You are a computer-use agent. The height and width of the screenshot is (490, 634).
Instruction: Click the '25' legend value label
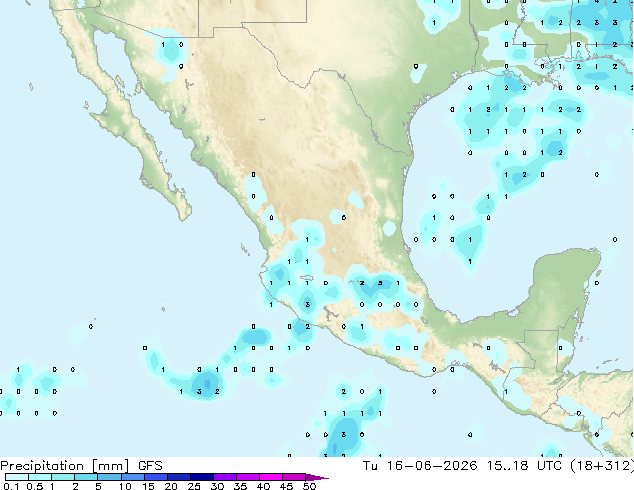[194, 486]
